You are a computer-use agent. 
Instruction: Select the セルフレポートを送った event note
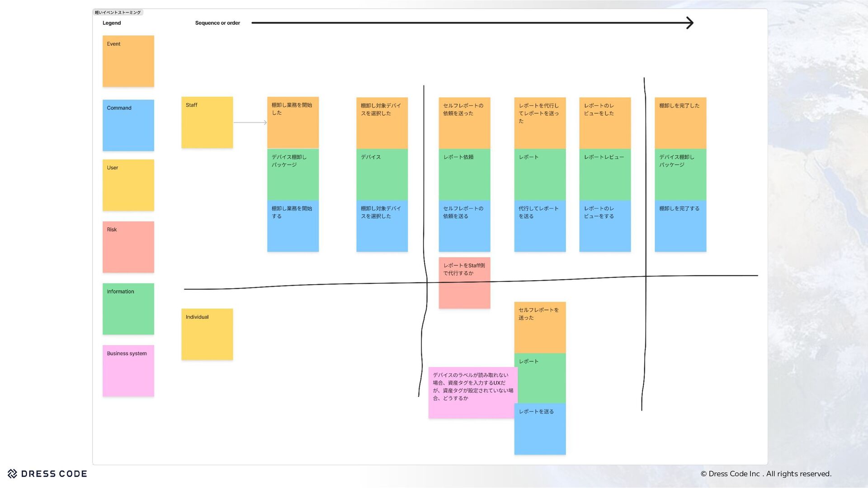tap(540, 327)
